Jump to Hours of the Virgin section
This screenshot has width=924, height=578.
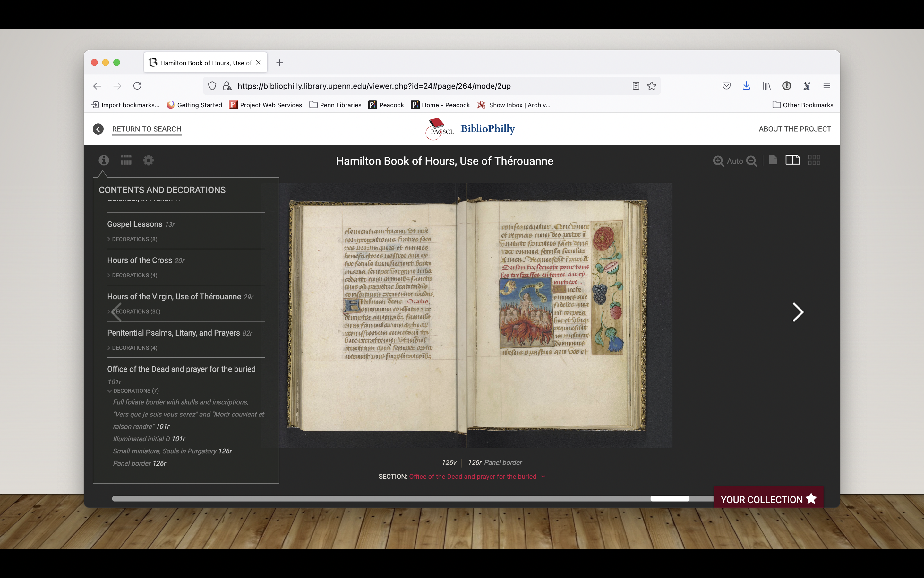pos(174,297)
